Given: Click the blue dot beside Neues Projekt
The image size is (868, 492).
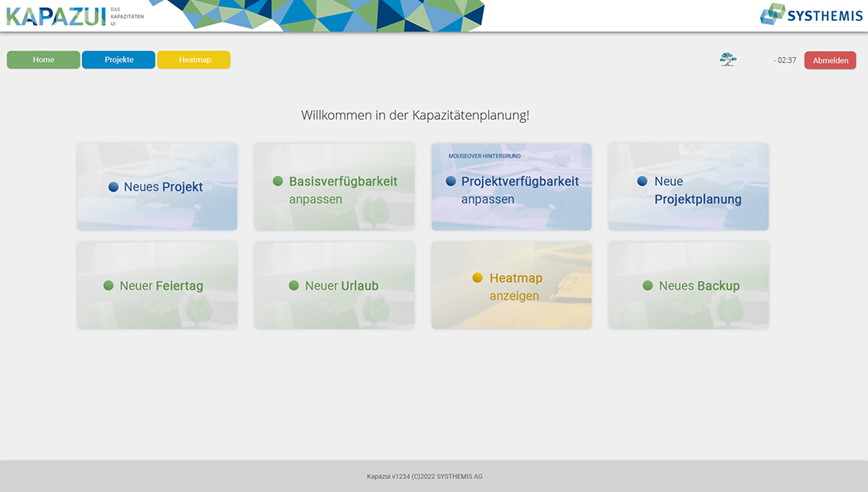Looking at the screenshot, I should [x=113, y=187].
